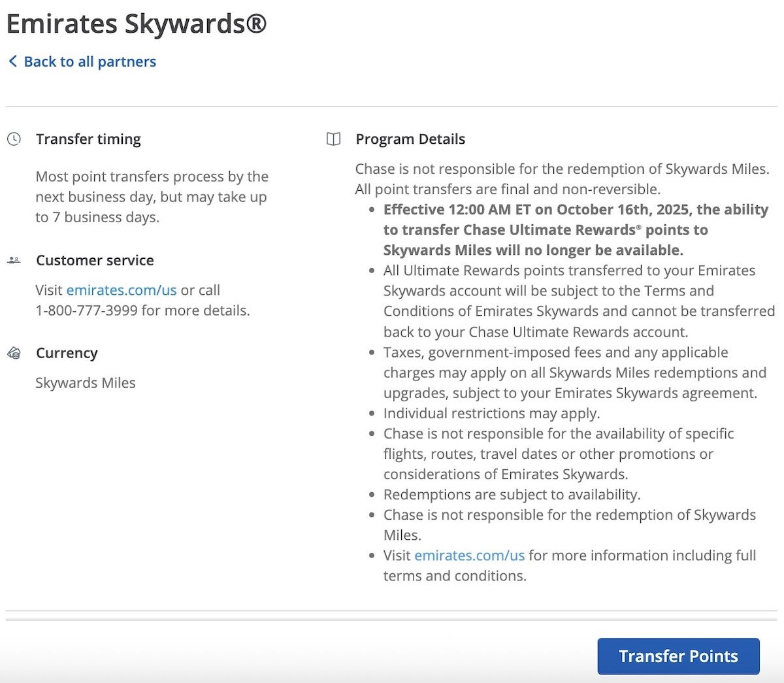Viewport: 784px width, 683px height.
Task: Click the Emirates Skywards® page heading
Action: (137, 24)
